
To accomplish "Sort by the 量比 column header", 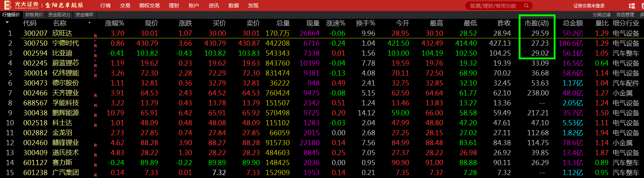I will (x=602, y=23).
